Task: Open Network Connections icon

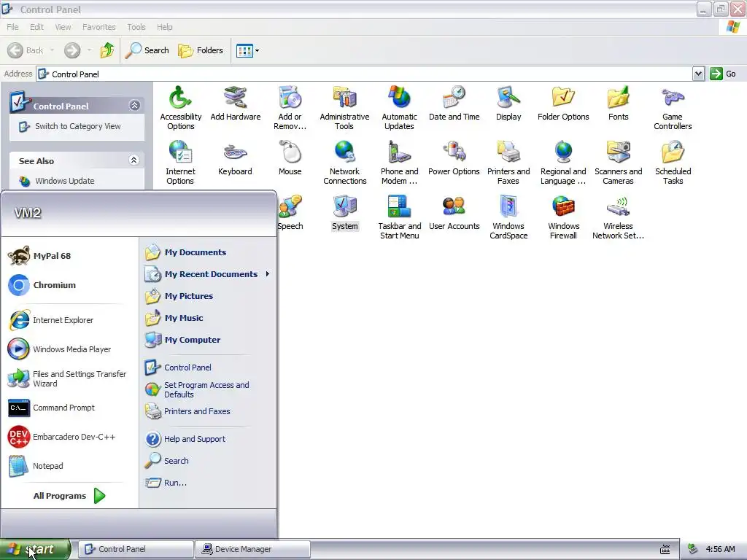Action: pos(344,163)
